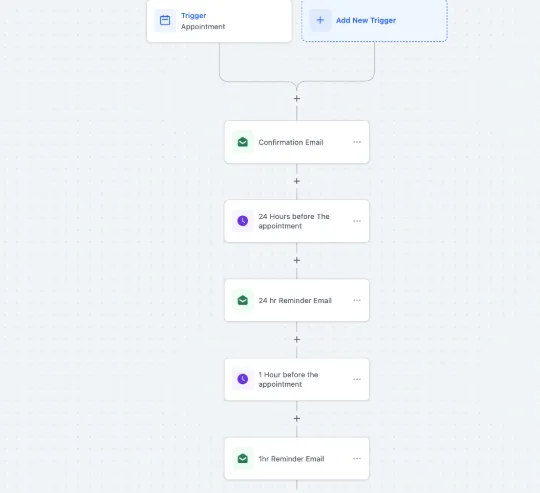This screenshot has width=540, height=493.
Task: Click the plus icon in Add New Trigger
Action: coord(320,20)
